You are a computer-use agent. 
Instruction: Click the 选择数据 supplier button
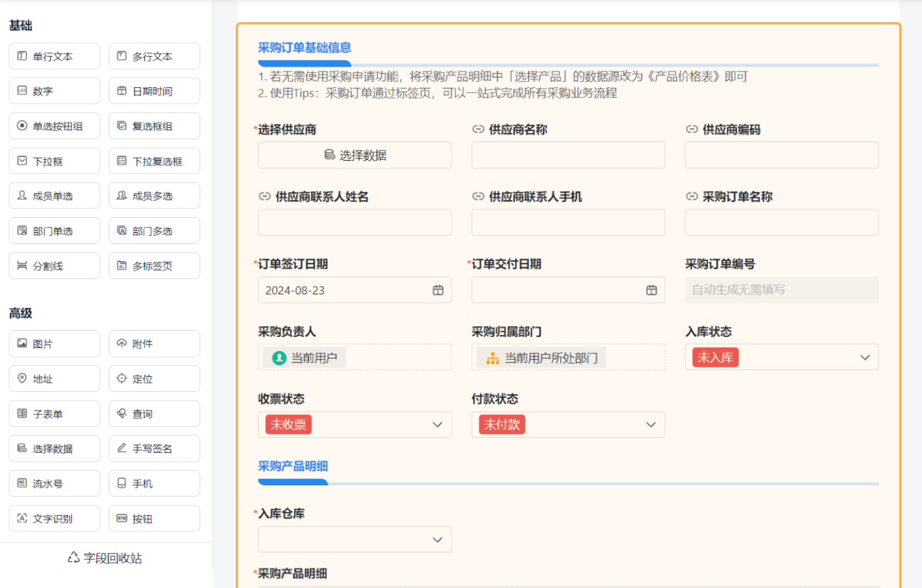click(x=355, y=155)
